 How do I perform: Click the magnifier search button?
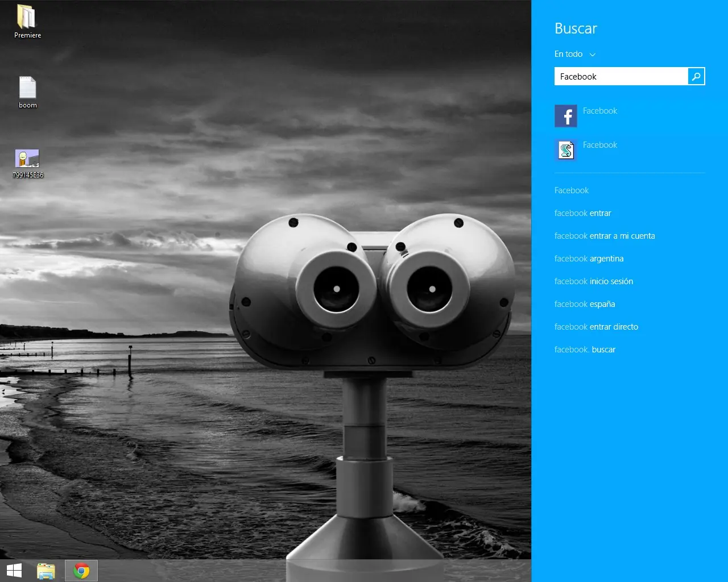(696, 76)
